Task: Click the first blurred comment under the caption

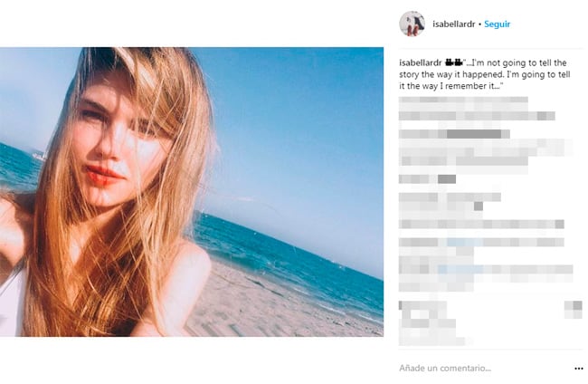Action: [x=477, y=108]
